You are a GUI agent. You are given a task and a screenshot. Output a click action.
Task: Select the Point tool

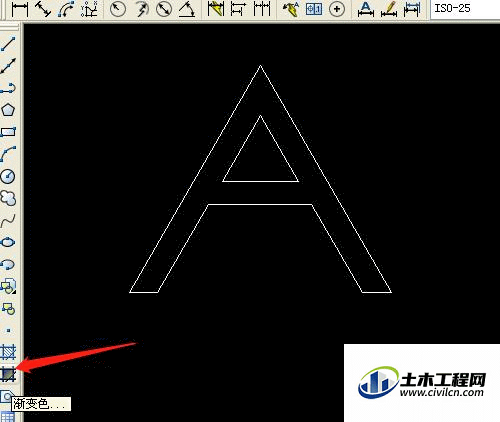[8, 330]
